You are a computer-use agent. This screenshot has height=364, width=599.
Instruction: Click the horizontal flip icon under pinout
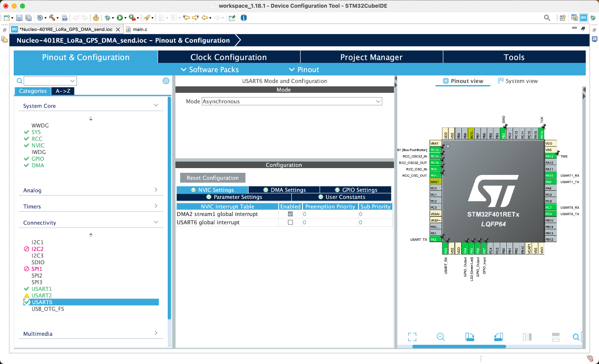(x=527, y=337)
